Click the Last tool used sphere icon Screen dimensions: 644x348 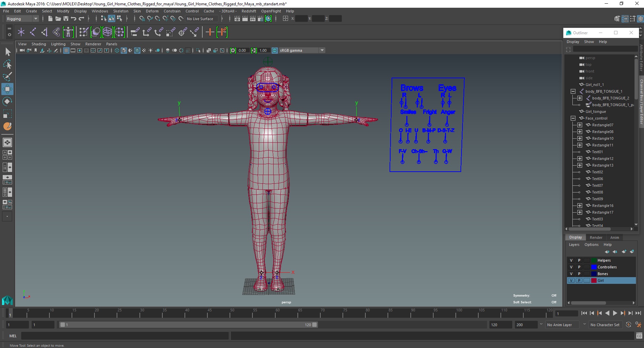(x=7, y=126)
